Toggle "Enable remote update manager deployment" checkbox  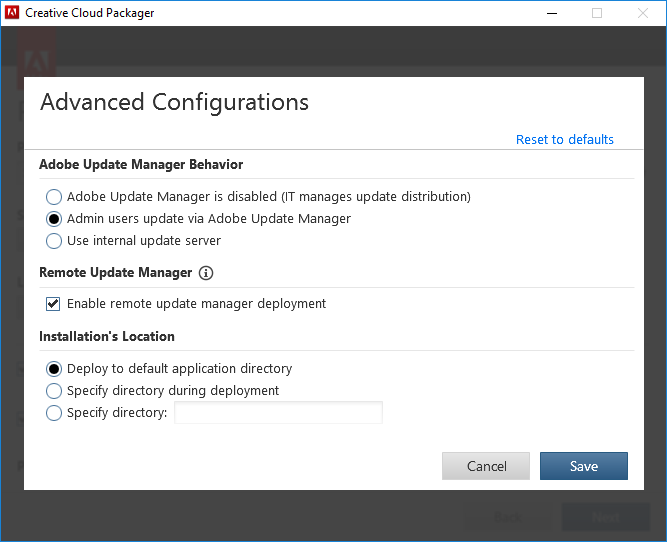pos(54,304)
